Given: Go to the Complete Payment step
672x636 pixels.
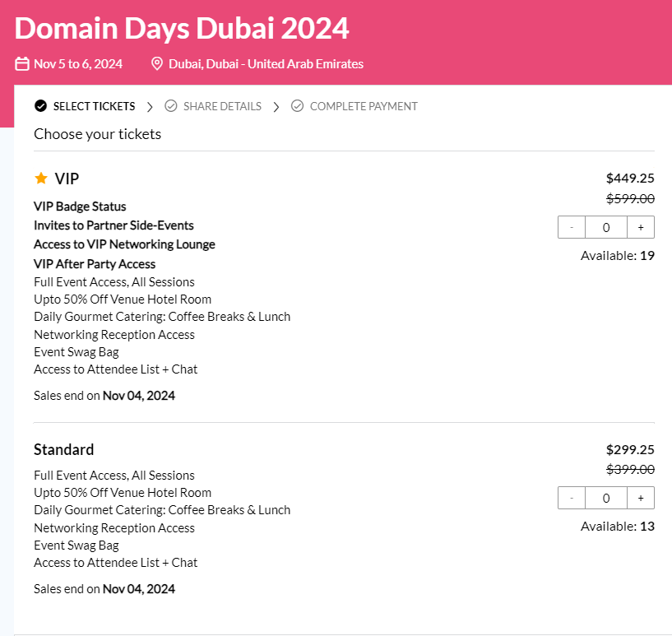Looking at the screenshot, I should click(364, 106).
